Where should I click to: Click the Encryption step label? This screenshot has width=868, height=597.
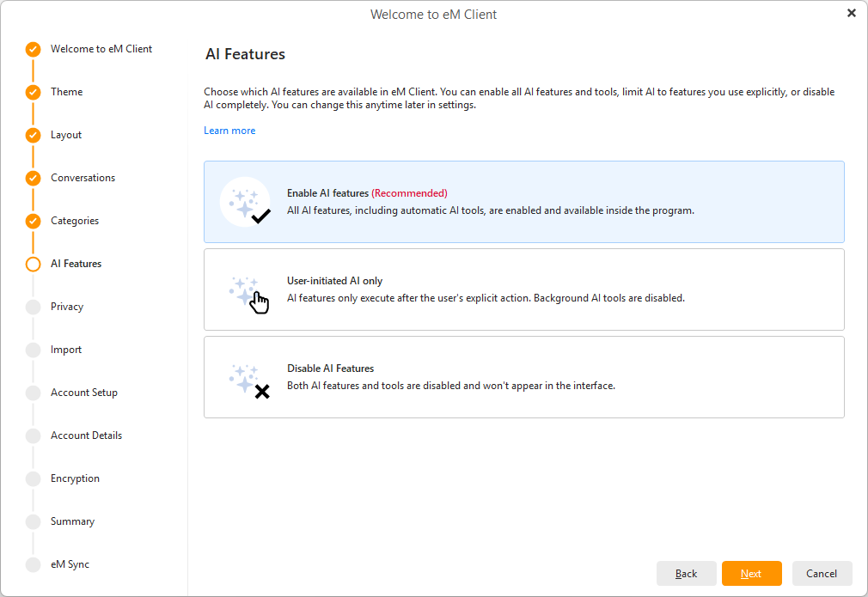(76, 478)
